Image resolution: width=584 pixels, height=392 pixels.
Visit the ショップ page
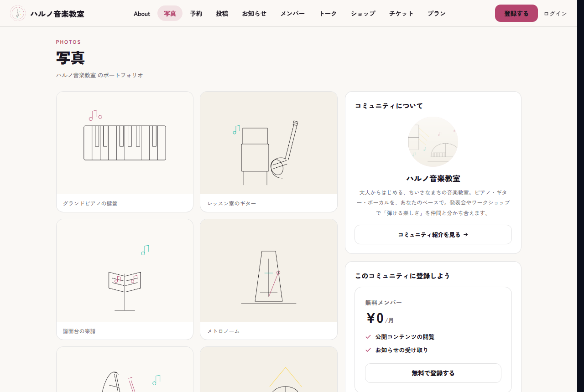point(363,14)
